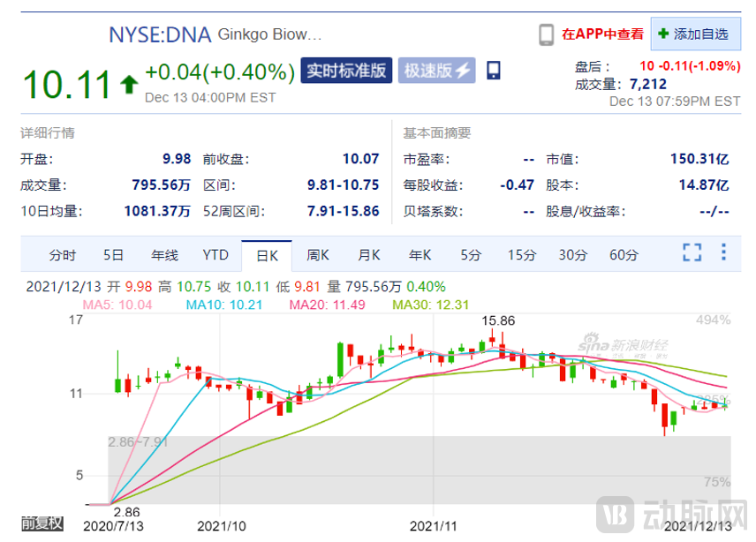
Task: Click the mobile device icon after 极速版
Action: point(494,71)
